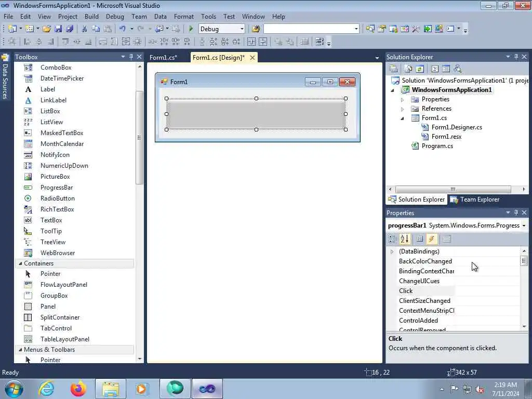532x399 pixels.
Task: Open the Format menu
Action: 183,16
